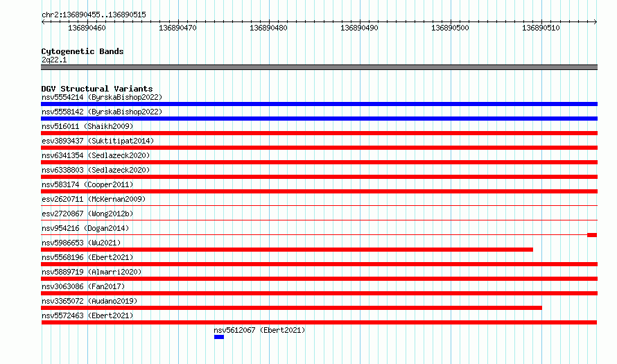Select the nsv5986653 (Wu2021) label
This screenshot has height=364, width=617.
tap(81, 243)
